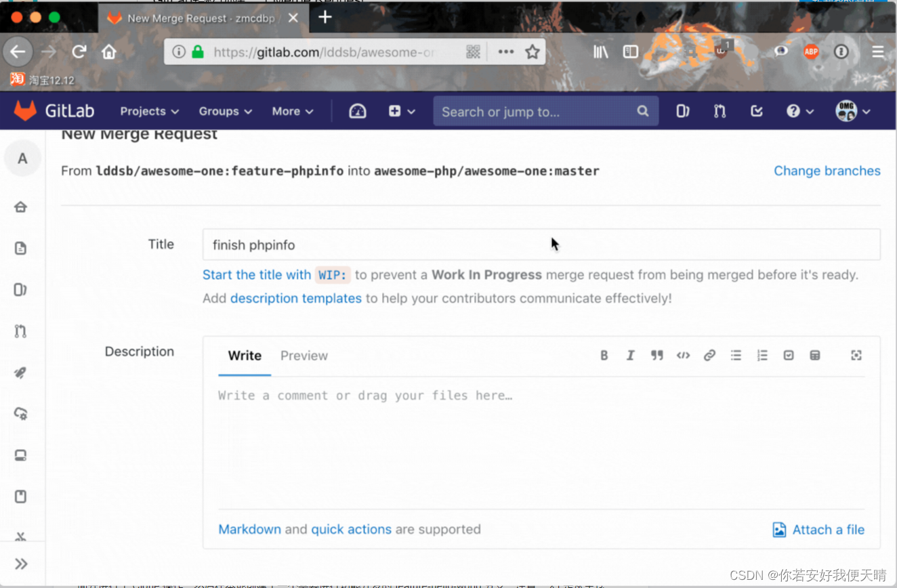
Task: Open the Groups menu in the navbar
Action: tap(224, 110)
